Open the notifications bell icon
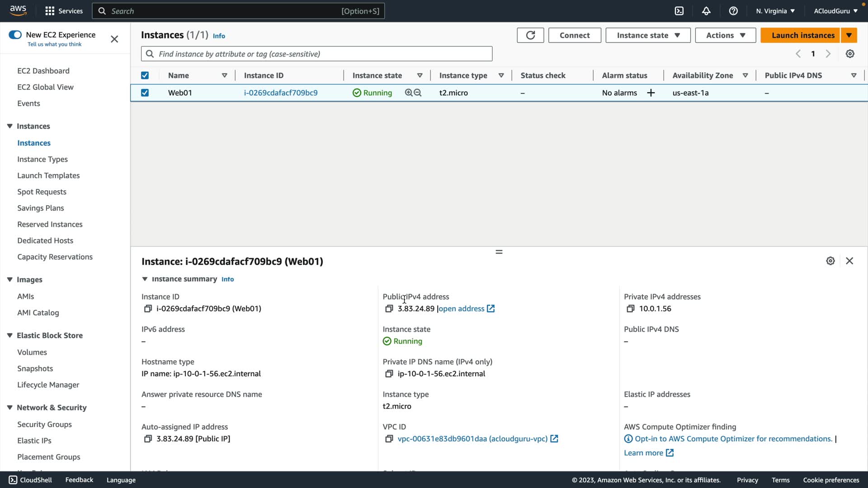Viewport: 868px width, 488px height. pyautogui.click(x=706, y=11)
